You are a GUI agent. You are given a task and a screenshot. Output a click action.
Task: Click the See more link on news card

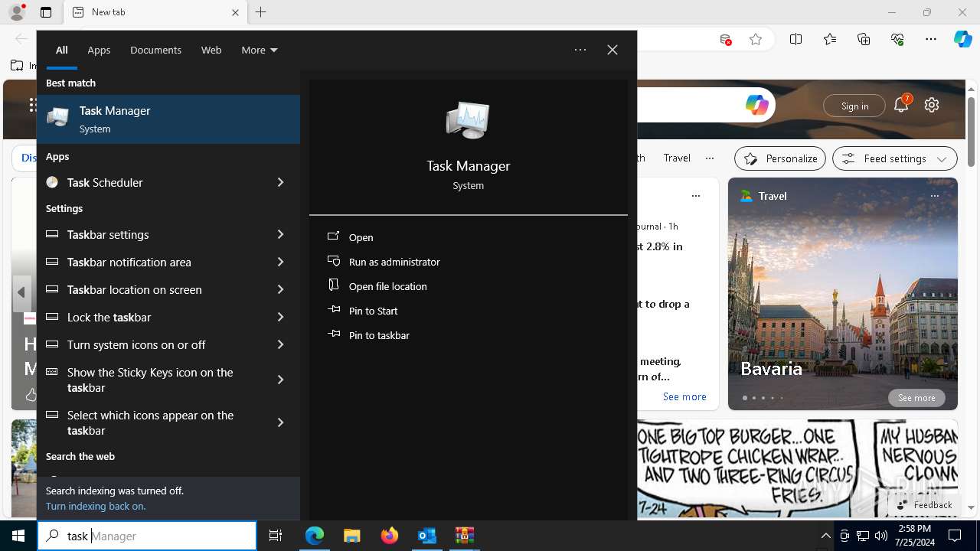coord(684,396)
